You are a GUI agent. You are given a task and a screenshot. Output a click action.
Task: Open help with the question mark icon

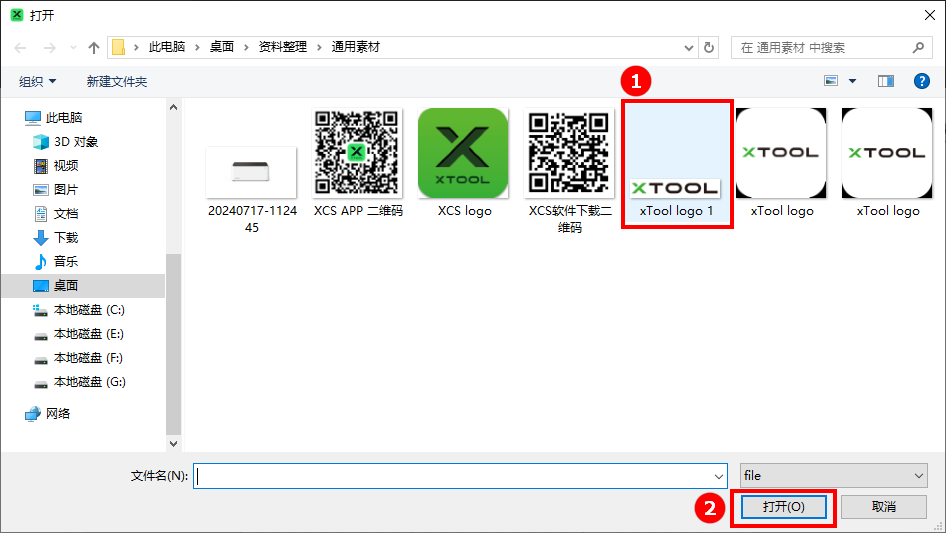[921, 81]
